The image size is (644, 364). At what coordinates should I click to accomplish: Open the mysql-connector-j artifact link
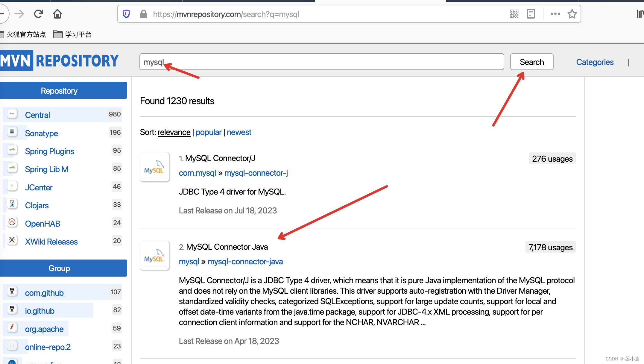tap(256, 173)
